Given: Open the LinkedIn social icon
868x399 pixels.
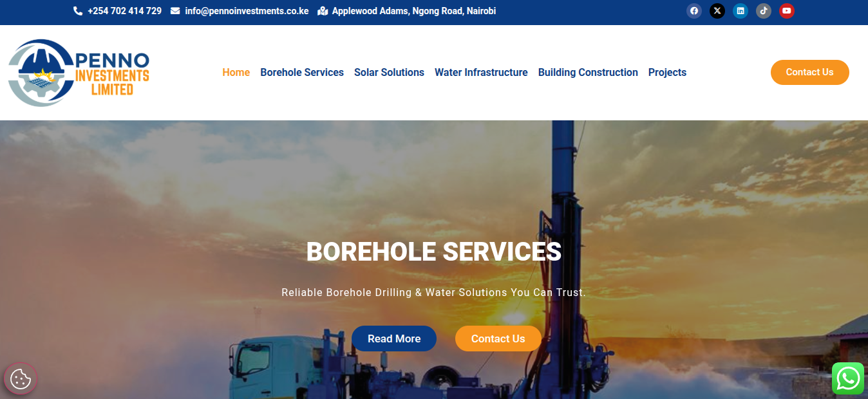Looking at the screenshot, I should 740,11.
